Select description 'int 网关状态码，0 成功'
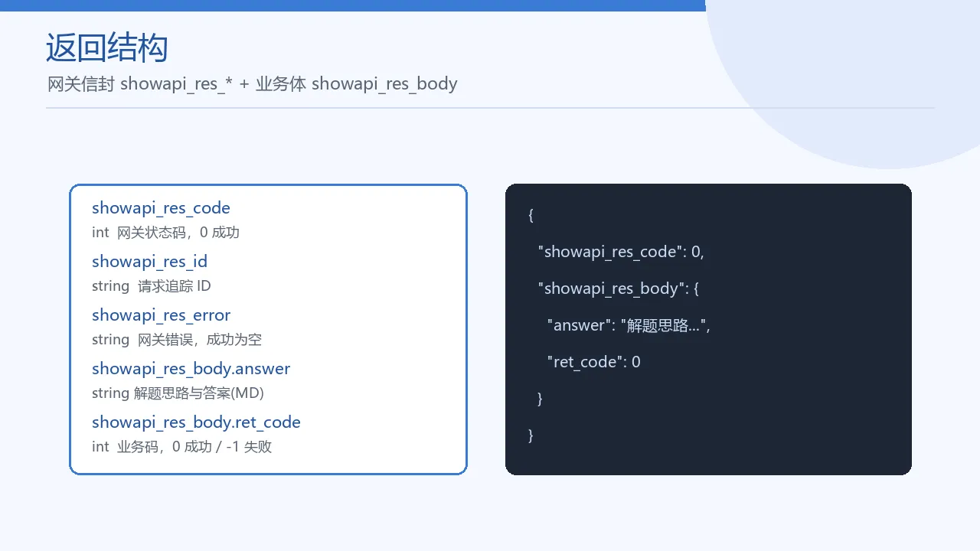The height and width of the screenshot is (551, 980). [x=165, y=233]
